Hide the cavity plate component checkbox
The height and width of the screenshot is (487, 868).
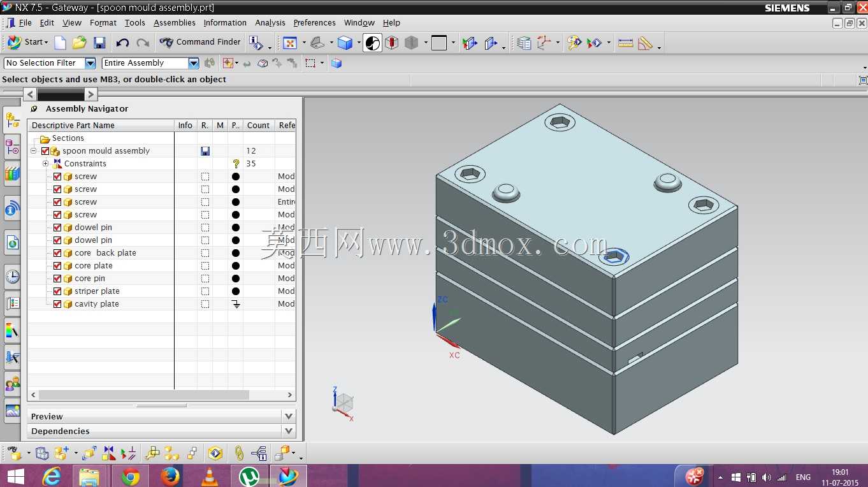57,304
